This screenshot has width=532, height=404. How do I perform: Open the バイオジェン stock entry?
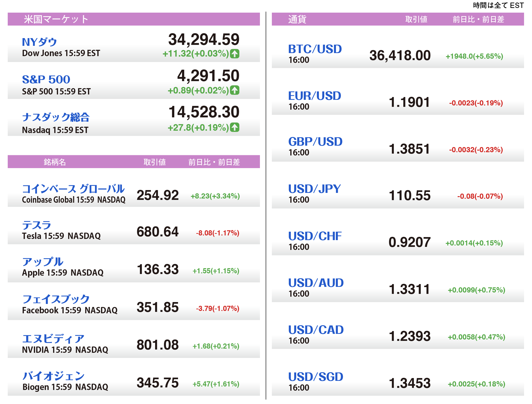point(53,376)
